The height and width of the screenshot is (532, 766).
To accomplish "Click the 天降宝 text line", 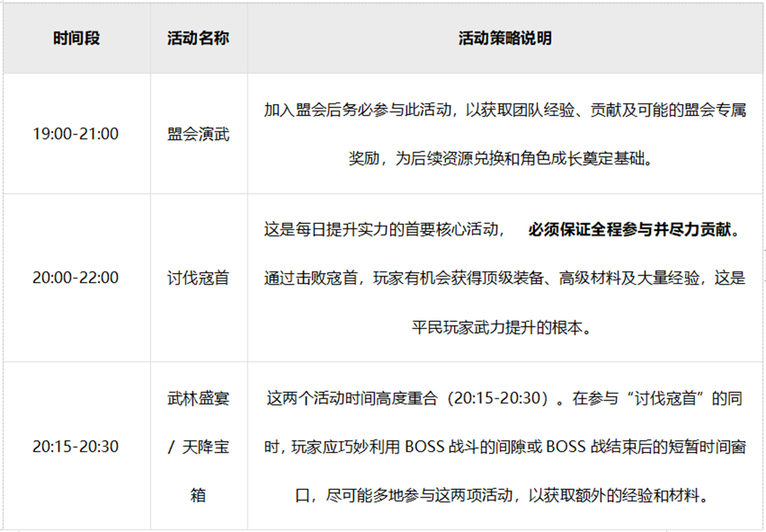I will [x=199, y=446].
